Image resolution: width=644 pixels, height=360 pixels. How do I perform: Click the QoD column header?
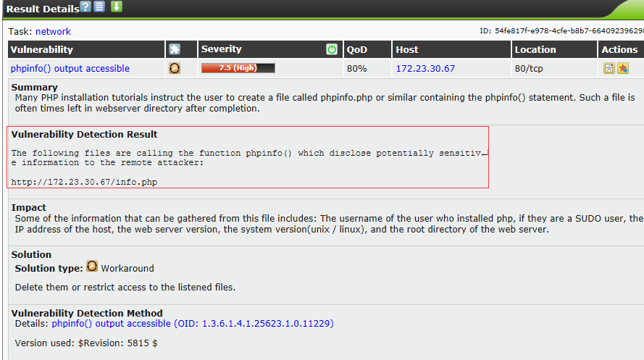click(x=357, y=49)
